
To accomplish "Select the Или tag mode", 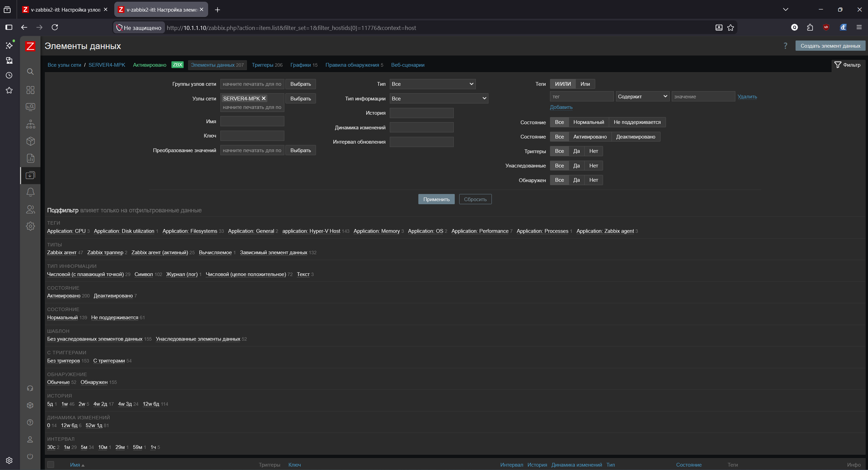I will [x=585, y=84].
